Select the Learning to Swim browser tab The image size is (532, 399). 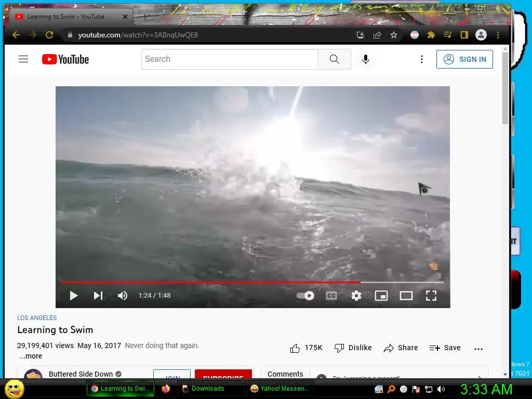(71, 16)
